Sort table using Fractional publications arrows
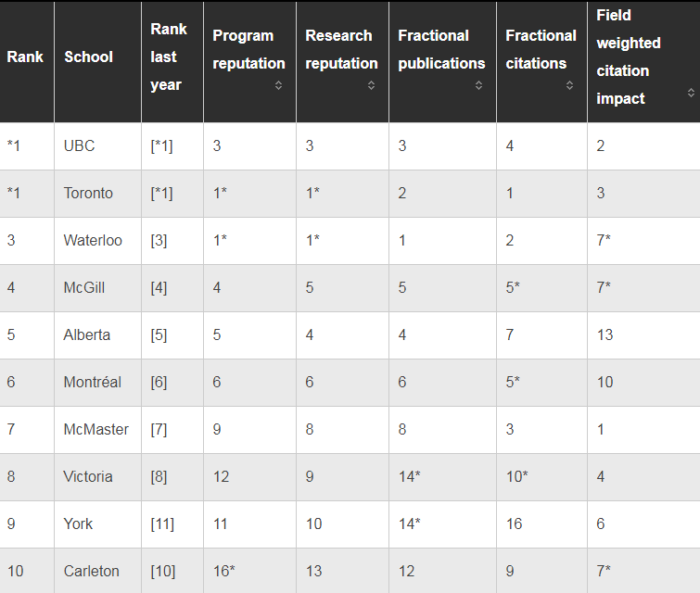 (478, 85)
